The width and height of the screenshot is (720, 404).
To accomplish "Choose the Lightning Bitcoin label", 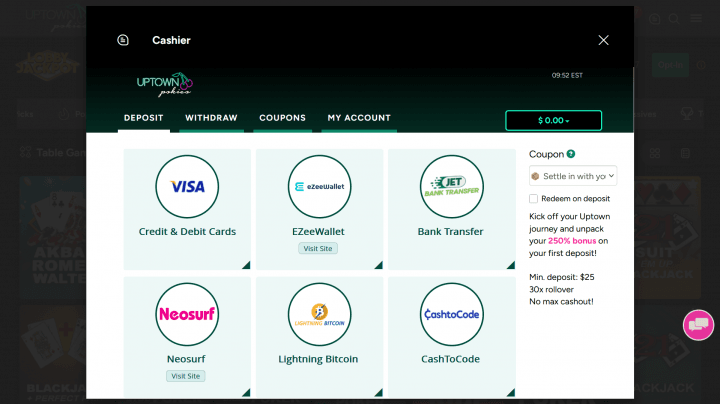I will 318,359.
